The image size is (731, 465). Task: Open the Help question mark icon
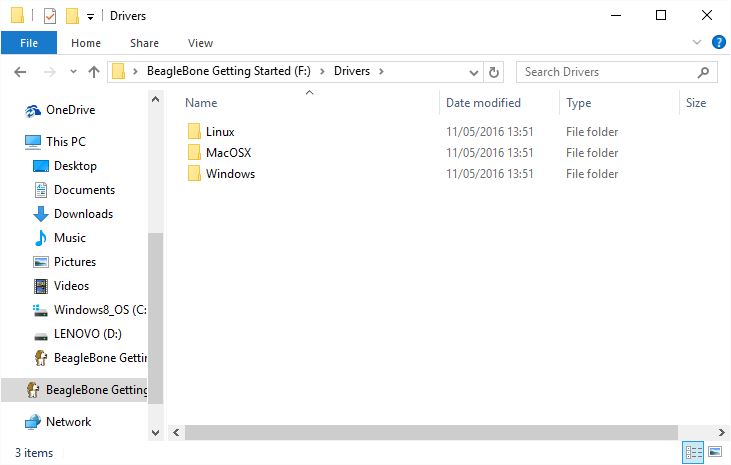(x=718, y=42)
